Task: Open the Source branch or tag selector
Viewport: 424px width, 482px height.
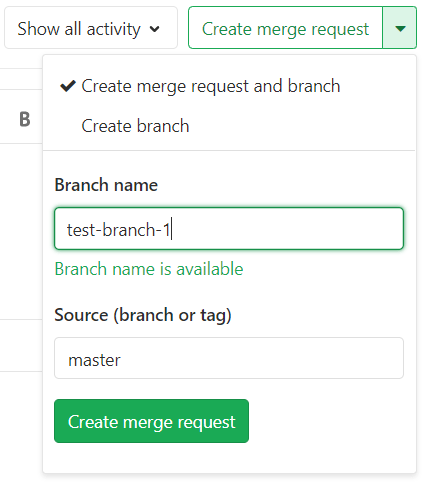Action: pyautogui.click(x=229, y=358)
